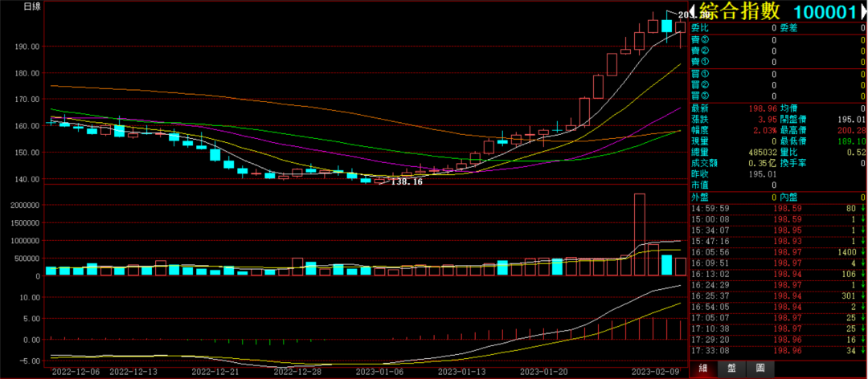The height and width of the screenshot is (379, 868).
Task: Select the 17:33:08 trade record row
Action: coord(777,351)
